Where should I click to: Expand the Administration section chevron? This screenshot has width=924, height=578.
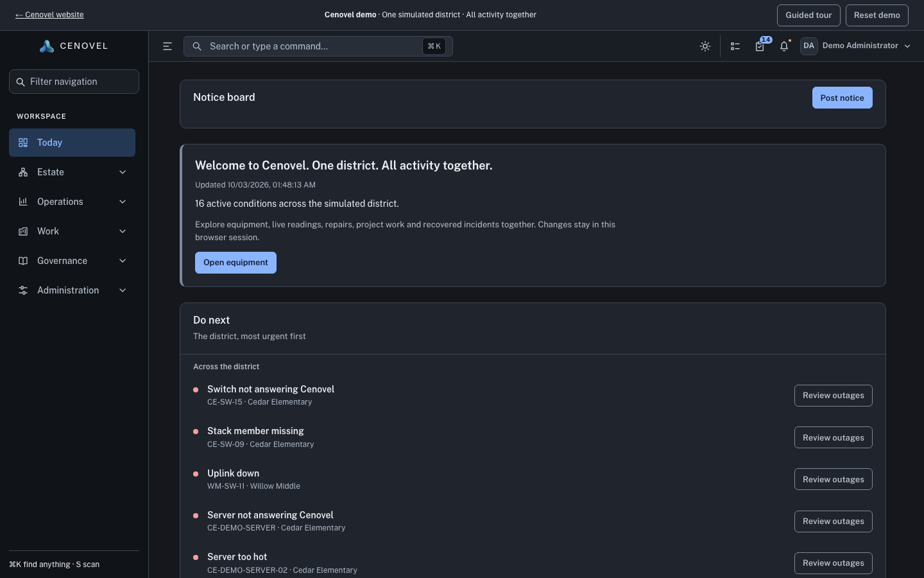(x=123, y=290)
